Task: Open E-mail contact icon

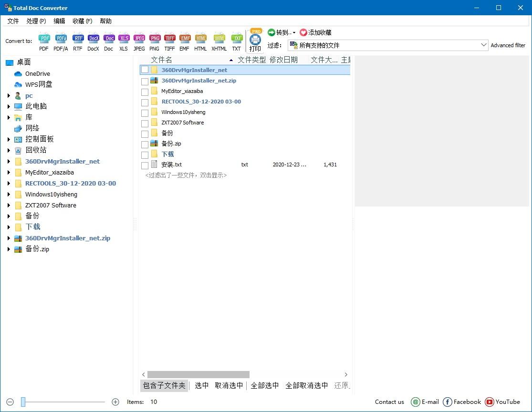Action: [415, 402]
